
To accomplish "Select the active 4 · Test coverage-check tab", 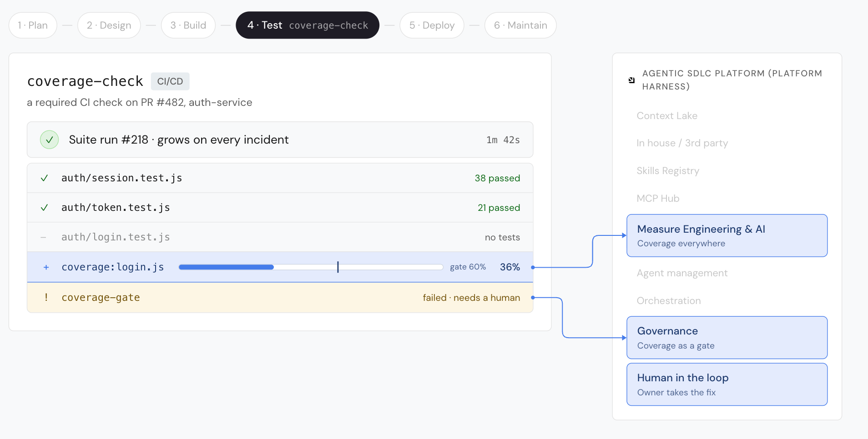I will (x=308, y=25).
